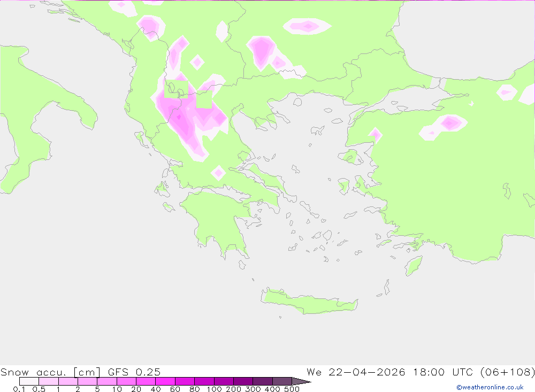Select legend swatch between 1 and 2
This screenshot has height=392, width=535.
click(x=68, y=381)
